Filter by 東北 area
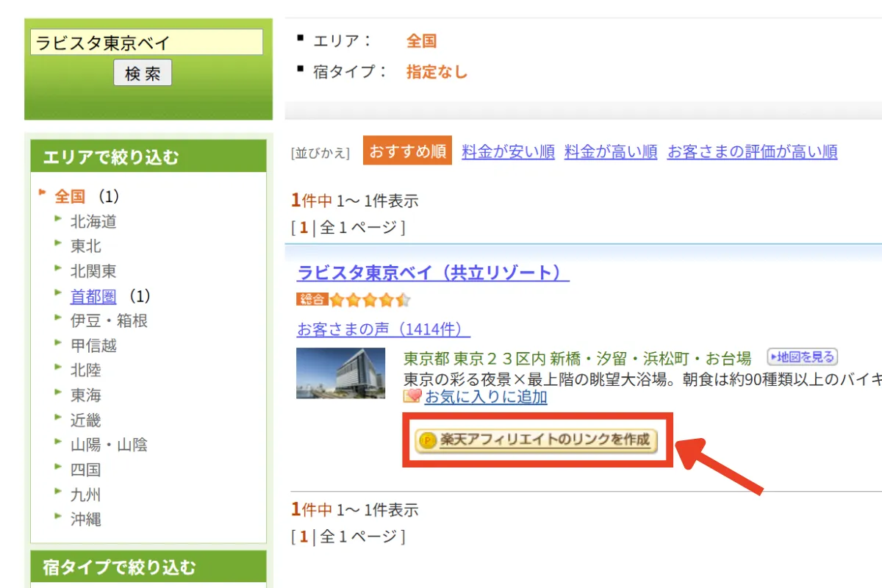The width and height of the screenshot is (882, 588). [86, 246]
